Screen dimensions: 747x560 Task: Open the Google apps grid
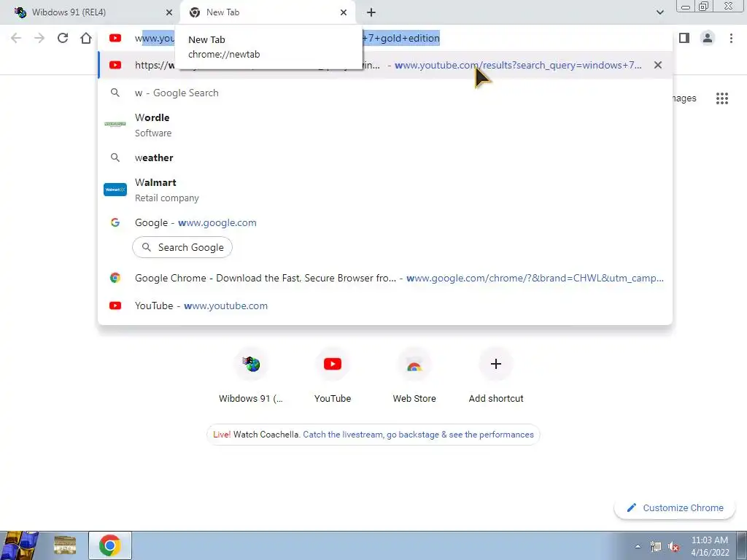[721, 98]
